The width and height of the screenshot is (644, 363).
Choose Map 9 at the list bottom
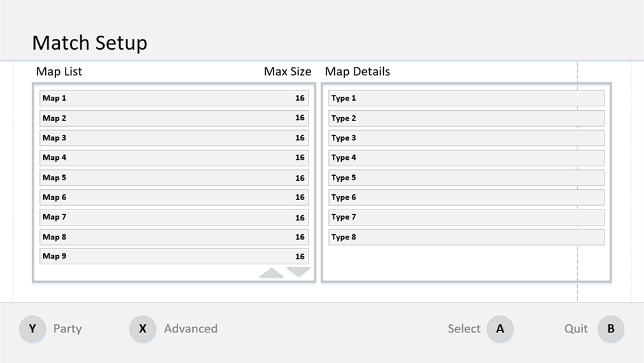pos(174,257)
